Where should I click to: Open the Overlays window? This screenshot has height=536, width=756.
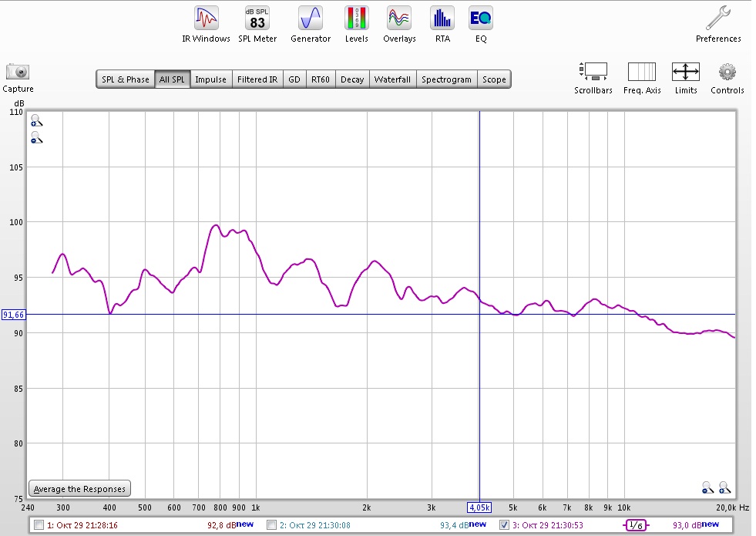399,24
